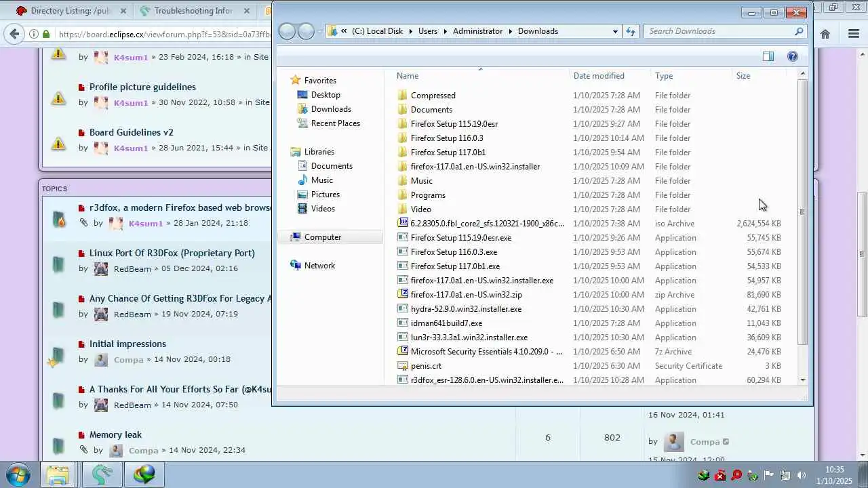The width and height of the screenshot is (868, 488).
Task: Open Internet Download Manager taskbar icon
Action: (144, 474)
